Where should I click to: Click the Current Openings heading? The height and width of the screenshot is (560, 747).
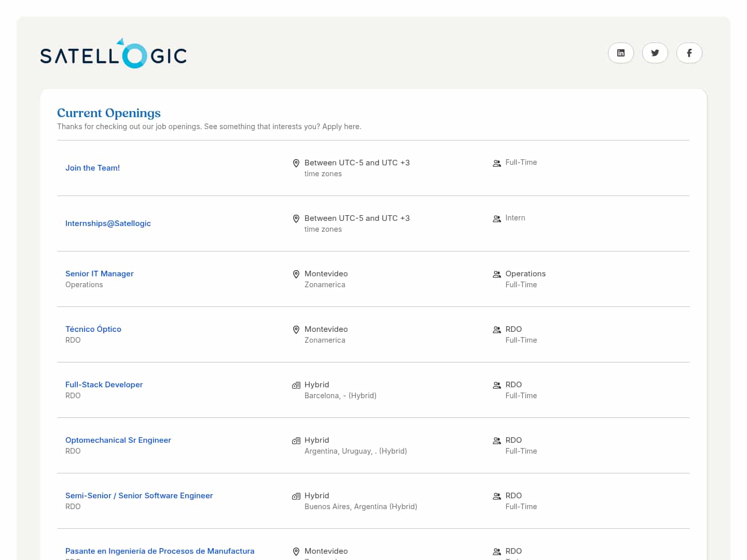point(109,113)
